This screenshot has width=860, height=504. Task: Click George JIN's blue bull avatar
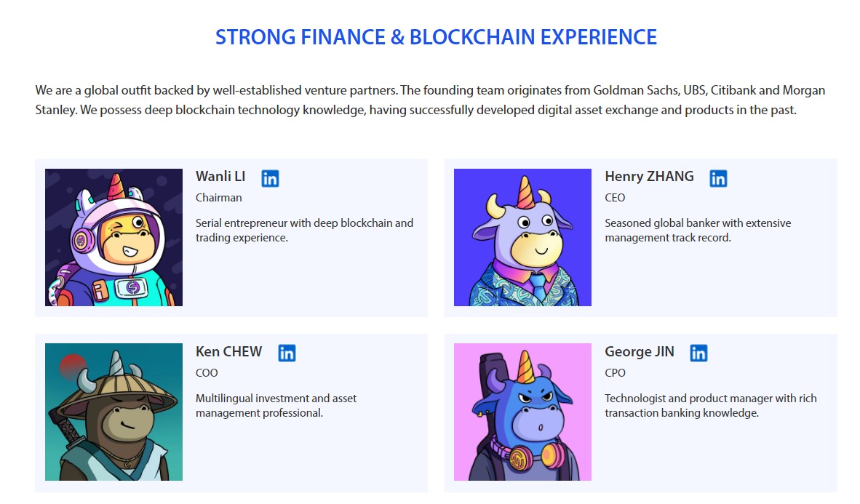coord(522,412)
